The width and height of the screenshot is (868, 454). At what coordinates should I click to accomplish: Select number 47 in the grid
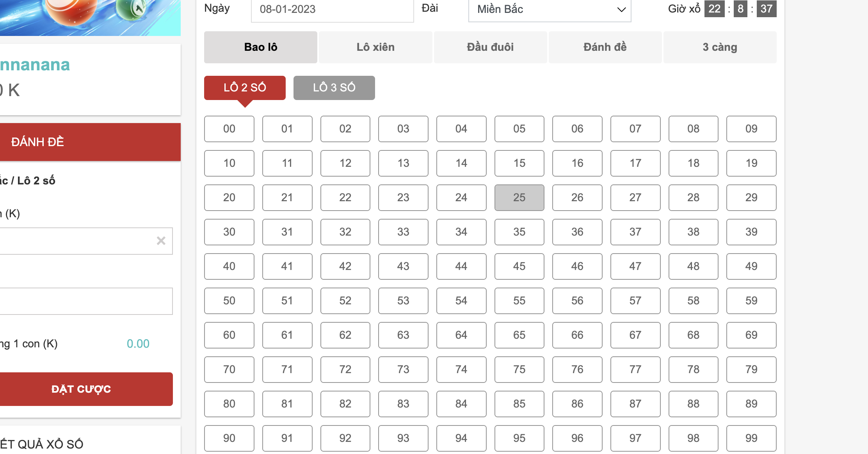(635, 266)
